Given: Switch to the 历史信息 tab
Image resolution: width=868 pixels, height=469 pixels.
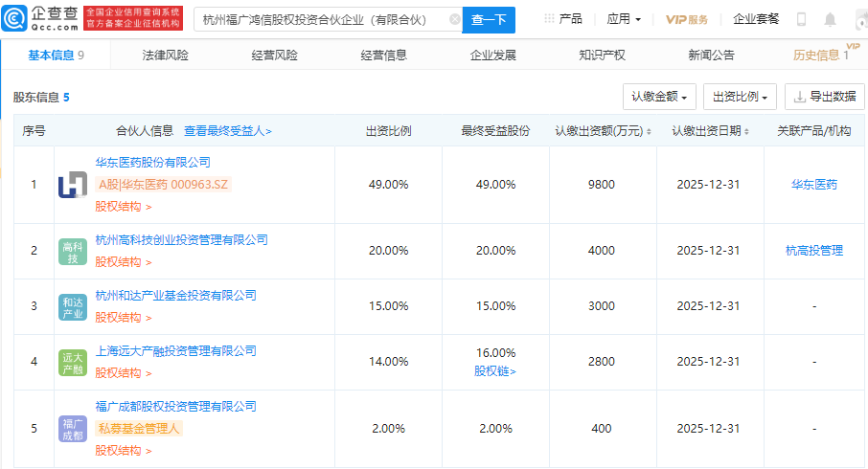Looking at the screenshot, I should 820,56.
